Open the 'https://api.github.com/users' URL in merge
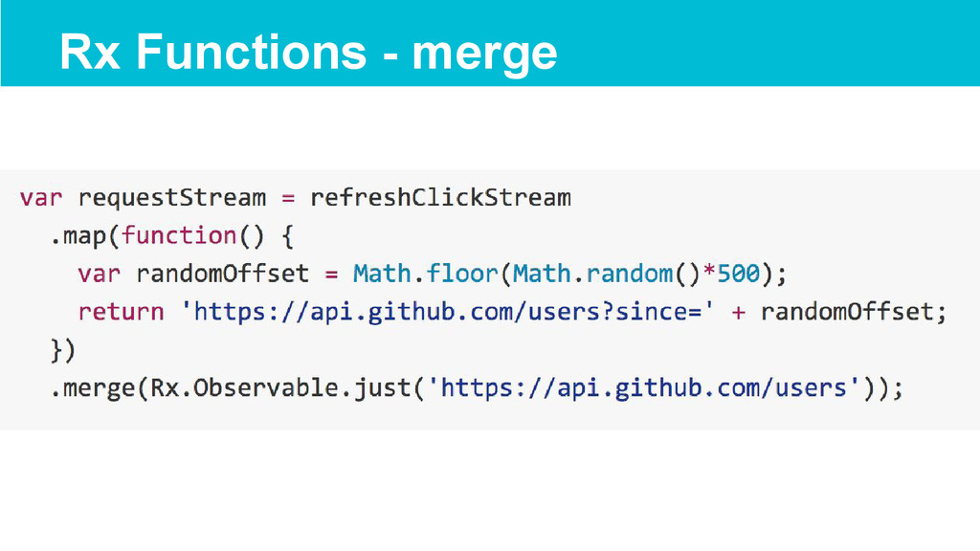 (x=645, y=388)
